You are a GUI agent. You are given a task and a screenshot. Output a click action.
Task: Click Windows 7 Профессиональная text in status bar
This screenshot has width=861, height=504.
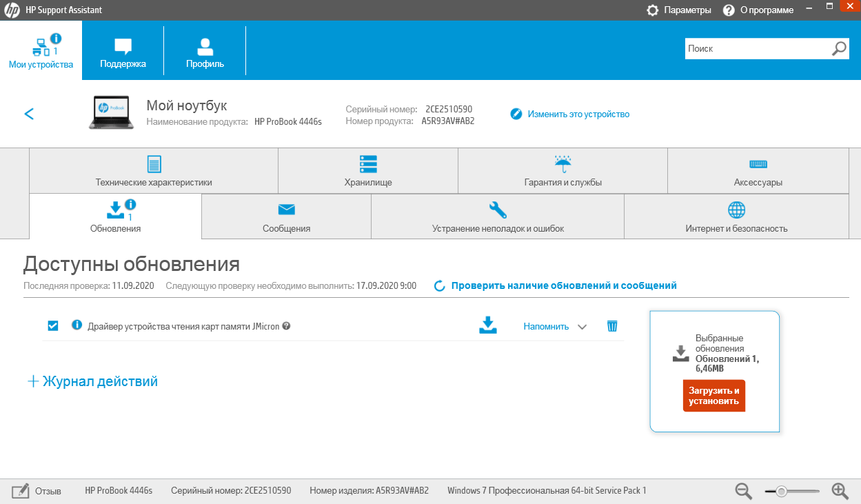click(x=547, y=491)
